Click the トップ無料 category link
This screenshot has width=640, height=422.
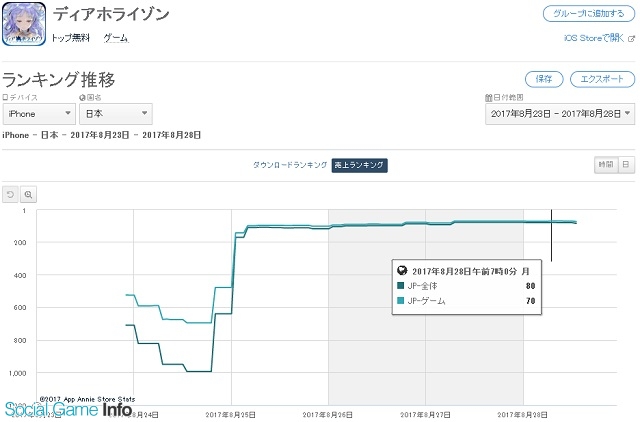pos(71,38)
